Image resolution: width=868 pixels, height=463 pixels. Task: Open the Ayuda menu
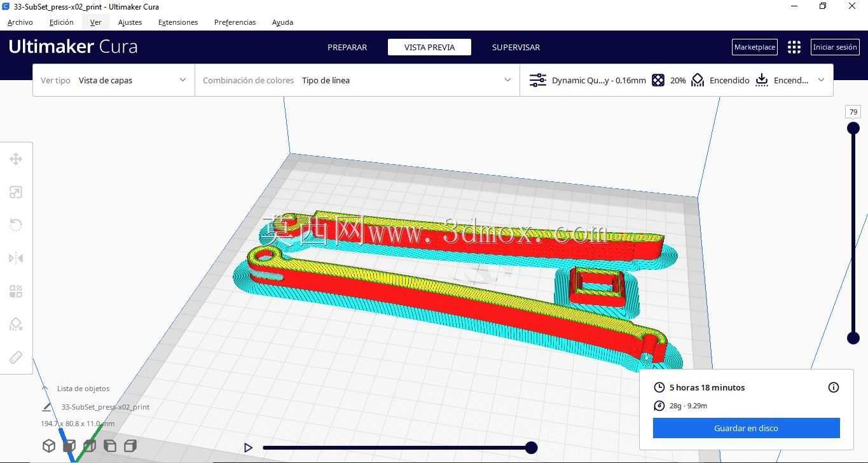point(282,22)
